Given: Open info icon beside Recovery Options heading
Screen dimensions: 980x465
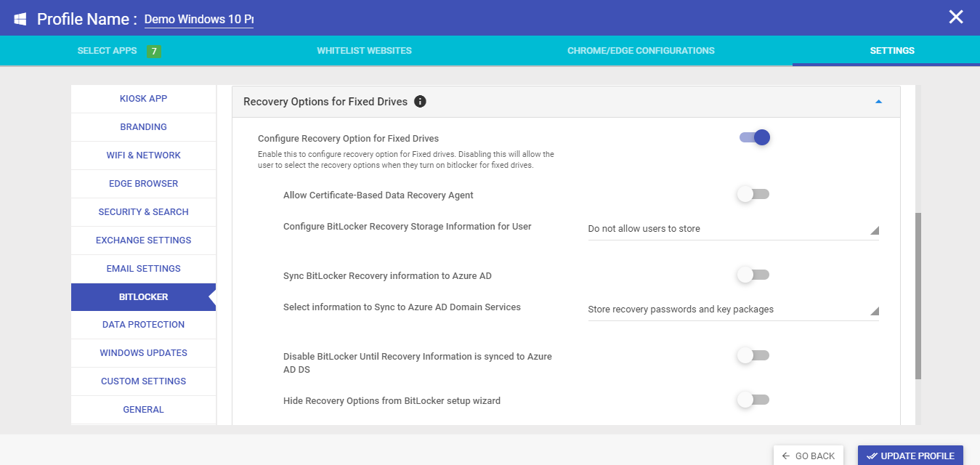Looking at the screenshot, I should click(420, 102).
